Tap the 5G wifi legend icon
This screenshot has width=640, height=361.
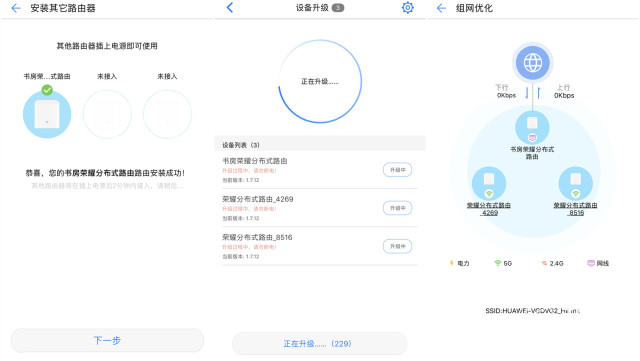[x=498, y=263]
